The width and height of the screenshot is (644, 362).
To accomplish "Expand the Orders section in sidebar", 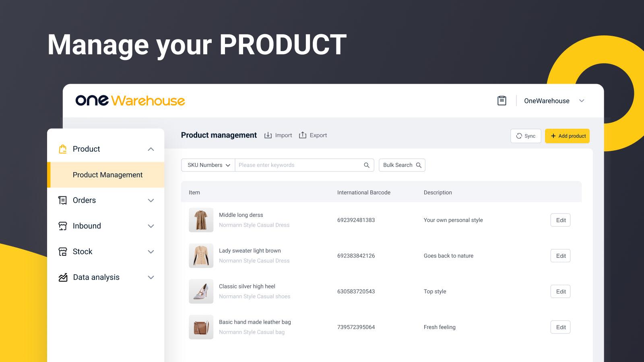I will point(151,200).
